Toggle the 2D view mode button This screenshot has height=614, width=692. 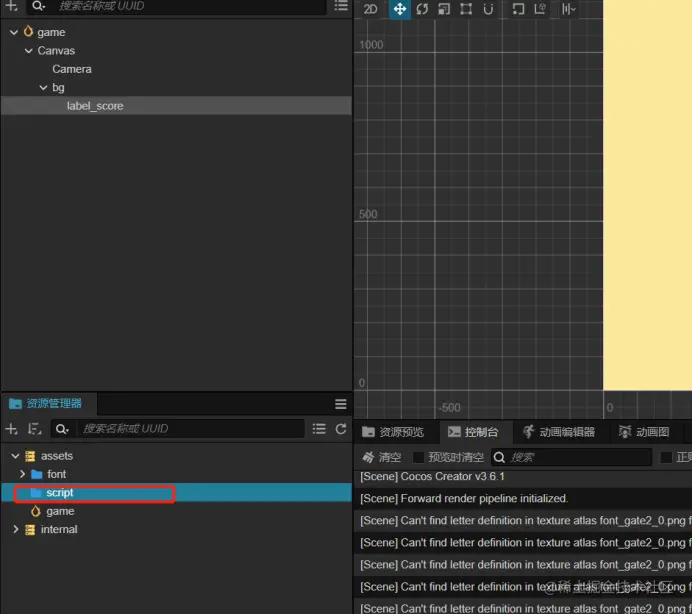tap(370, 9)
